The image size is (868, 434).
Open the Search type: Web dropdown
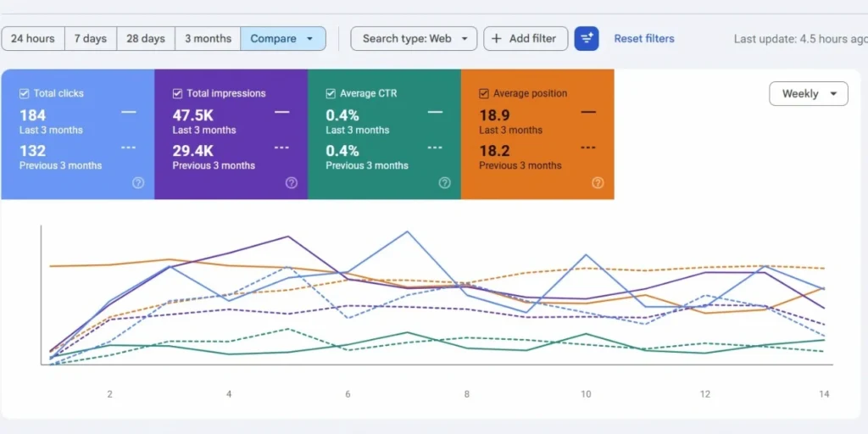click(x=414, y=39)
